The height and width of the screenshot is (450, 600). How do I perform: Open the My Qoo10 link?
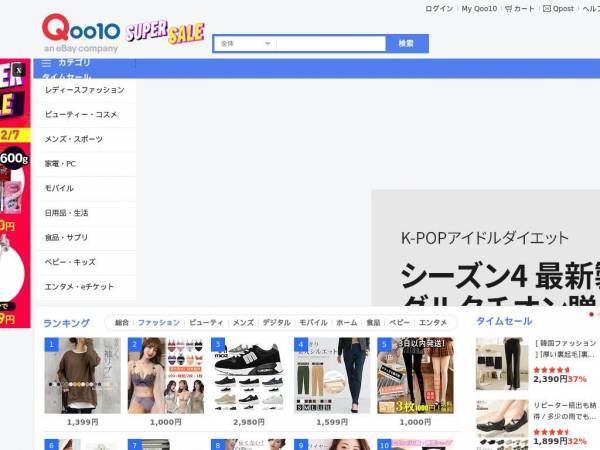[479, 8]
